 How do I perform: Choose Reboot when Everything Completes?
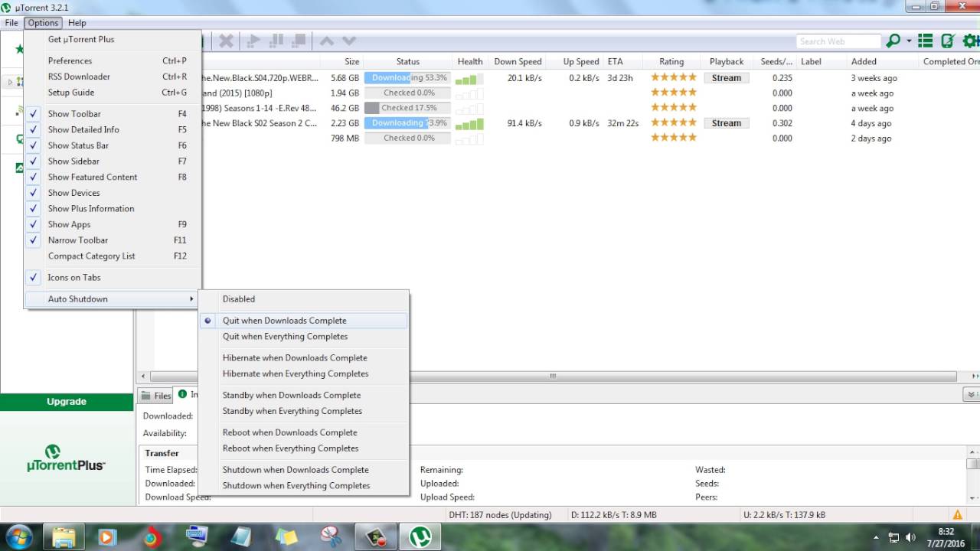click(303, 448)
